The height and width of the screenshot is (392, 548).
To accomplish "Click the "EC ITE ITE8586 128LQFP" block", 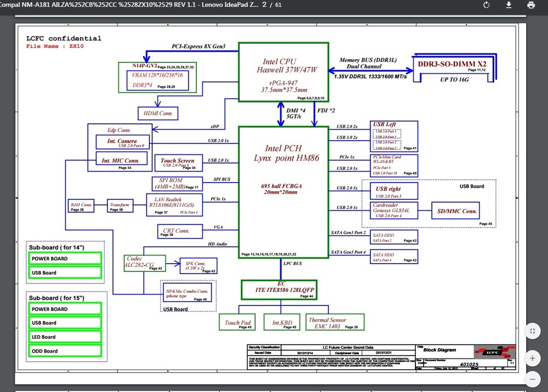I will tap(279, 290).
